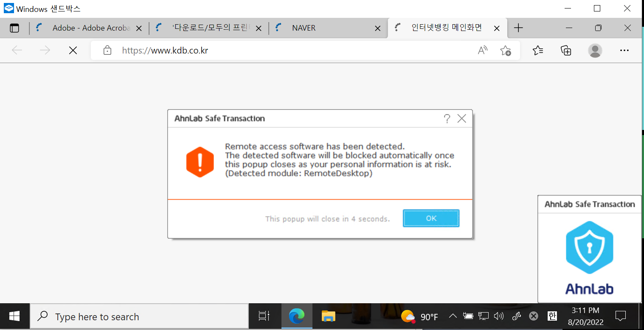Maximize the Windows 샌드박스 window
Screen dimensions: 644x330
point(597,8)
